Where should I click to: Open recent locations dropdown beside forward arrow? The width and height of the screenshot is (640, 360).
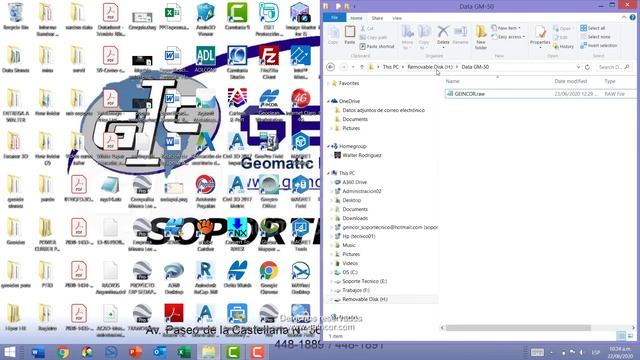pos(353,67)
